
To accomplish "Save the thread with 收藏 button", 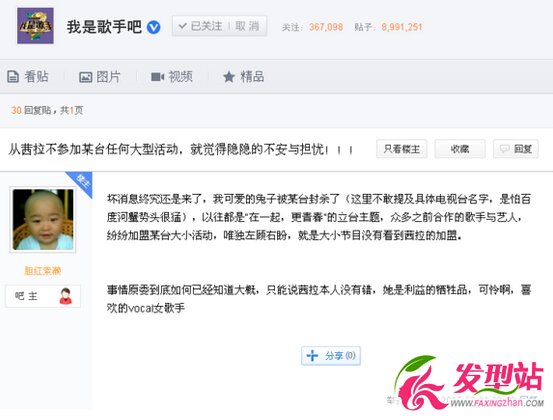I will [460, 149].
